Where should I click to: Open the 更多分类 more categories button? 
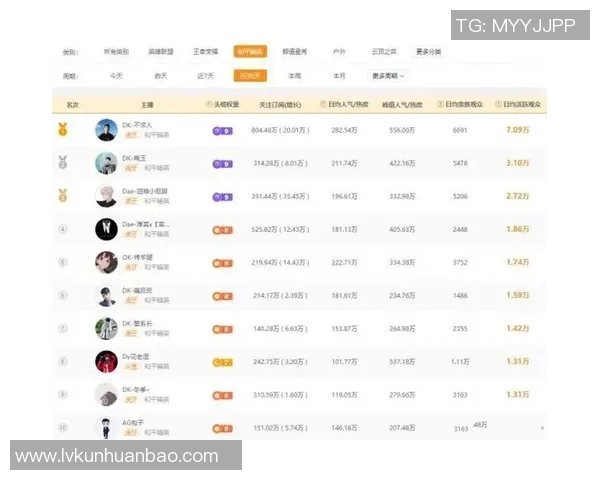click(429, 51)
